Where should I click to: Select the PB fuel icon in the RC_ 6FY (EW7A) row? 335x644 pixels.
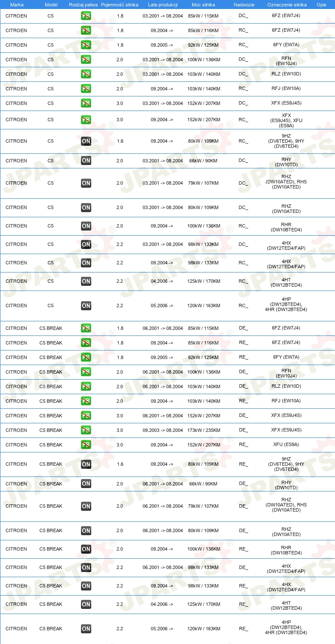tap(86, 45)
